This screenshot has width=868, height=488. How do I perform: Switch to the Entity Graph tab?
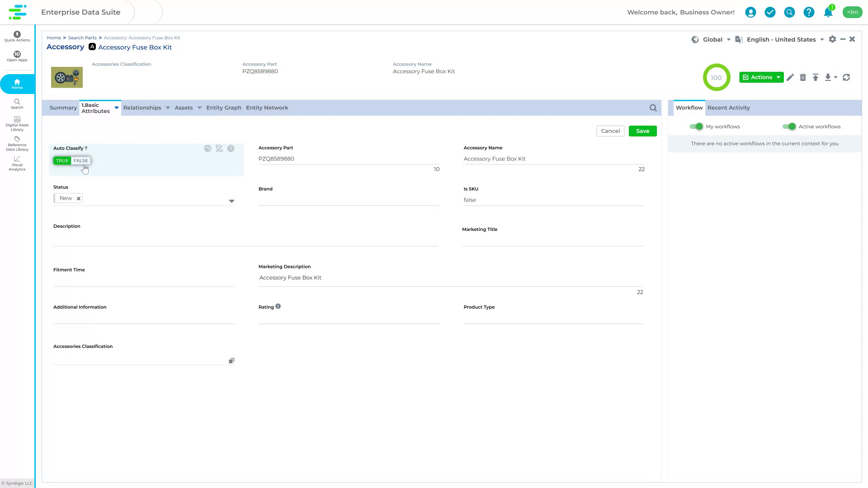tap(223, 108)
